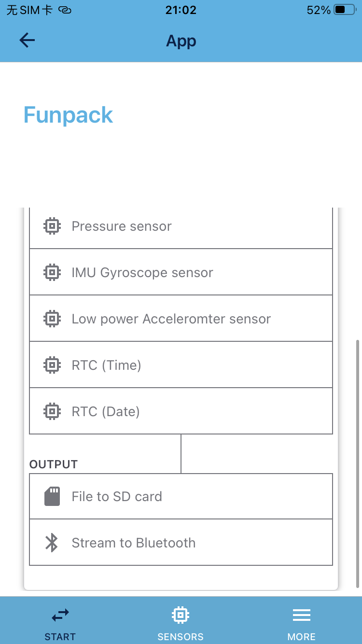Click the RTC (Time) chip icon
The image size is (362, 644).
[52, 365]
